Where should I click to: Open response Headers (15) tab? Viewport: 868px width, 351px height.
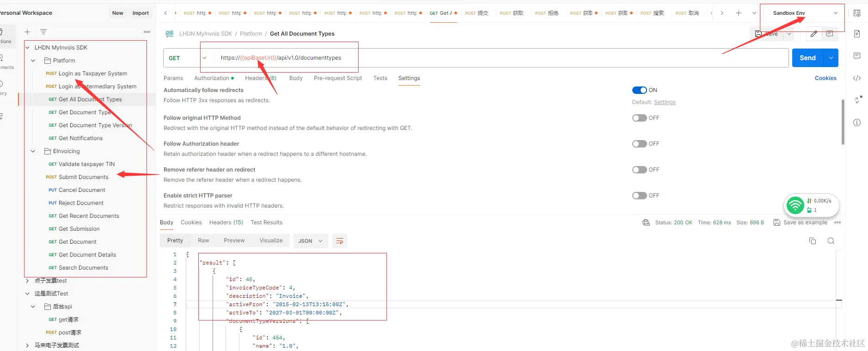226,222
